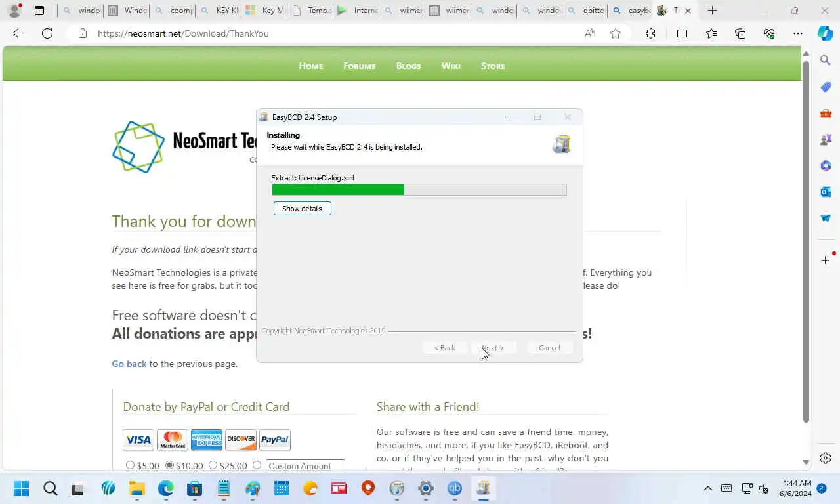Viewport: 840px width, 504px height.
Task: Open the Favorites list icon
Action: tap(711, 33)
